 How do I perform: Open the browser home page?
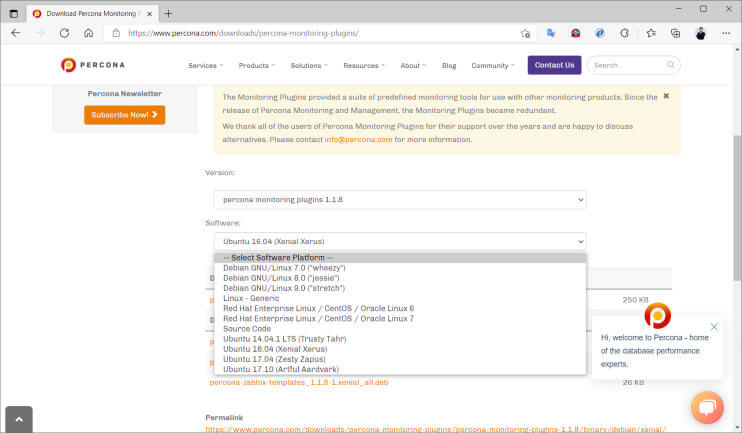88,33
